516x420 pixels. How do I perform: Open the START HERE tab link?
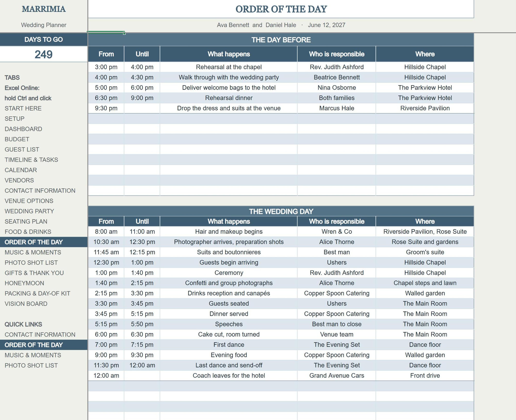click(23, 108)
